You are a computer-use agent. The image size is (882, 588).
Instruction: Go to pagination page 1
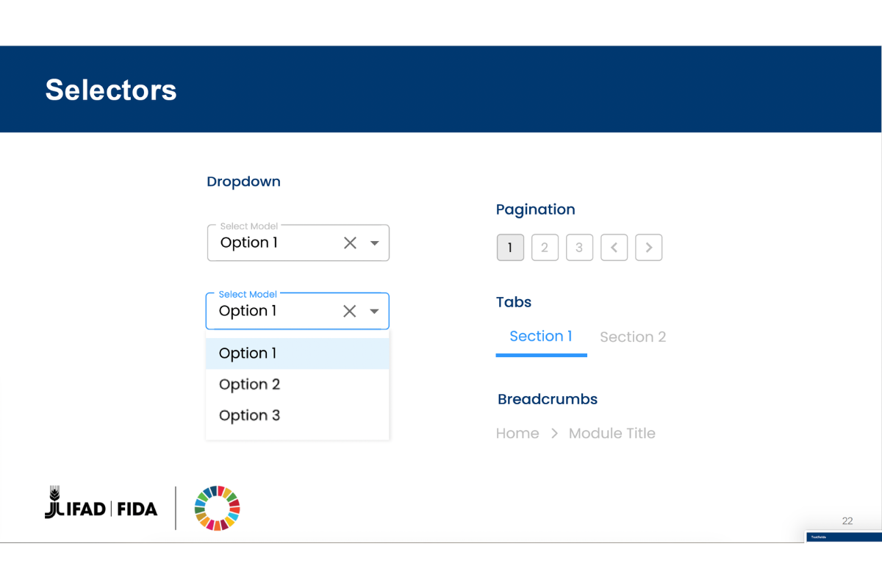pyautogui.click(x=510, y=248)
